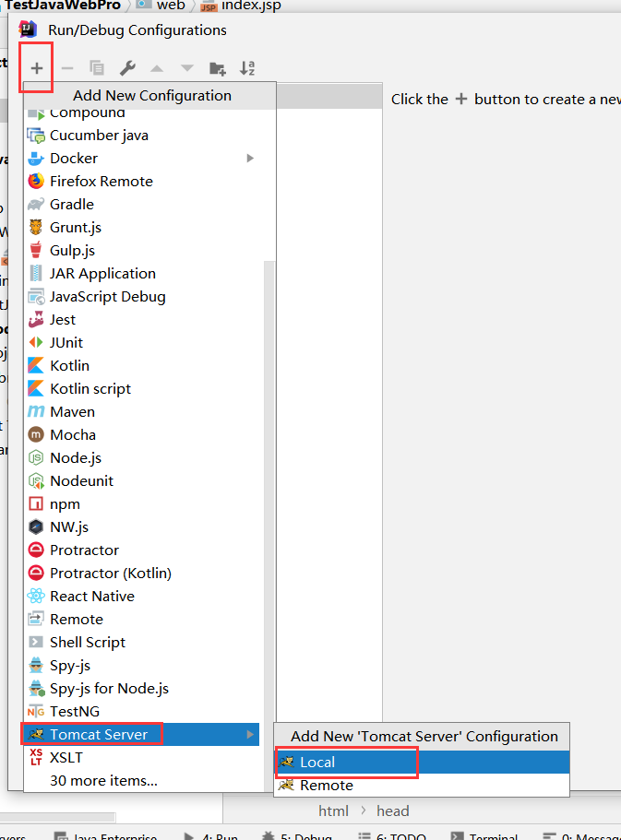This screenshot has height=840, width=621.
Task: Choose Local Tomcat Server configuration
Action: [x=422, y=763]
